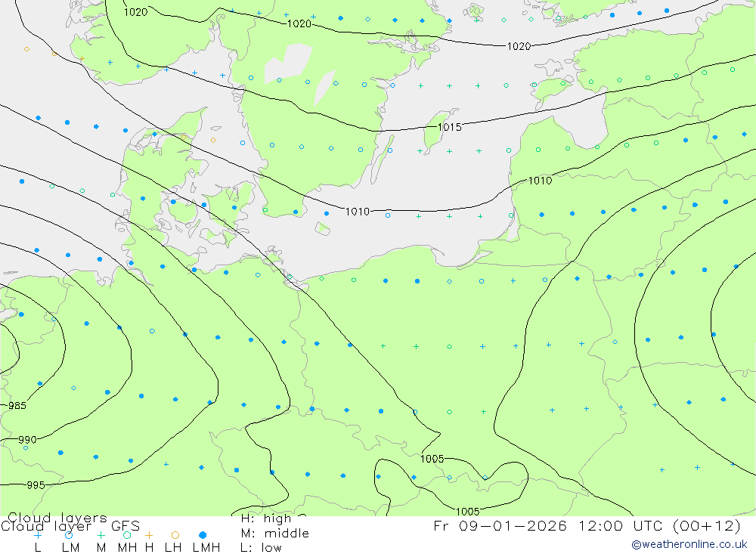Screen dimensions: 756x554
Task: Click the 995 isobar label
Action: (36, 485)
